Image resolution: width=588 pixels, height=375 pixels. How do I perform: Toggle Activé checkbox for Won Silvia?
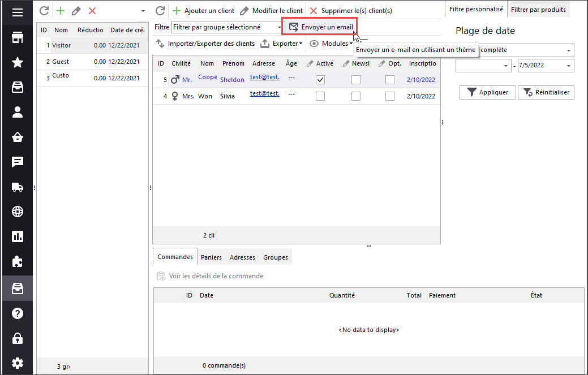tap(320, 96)
